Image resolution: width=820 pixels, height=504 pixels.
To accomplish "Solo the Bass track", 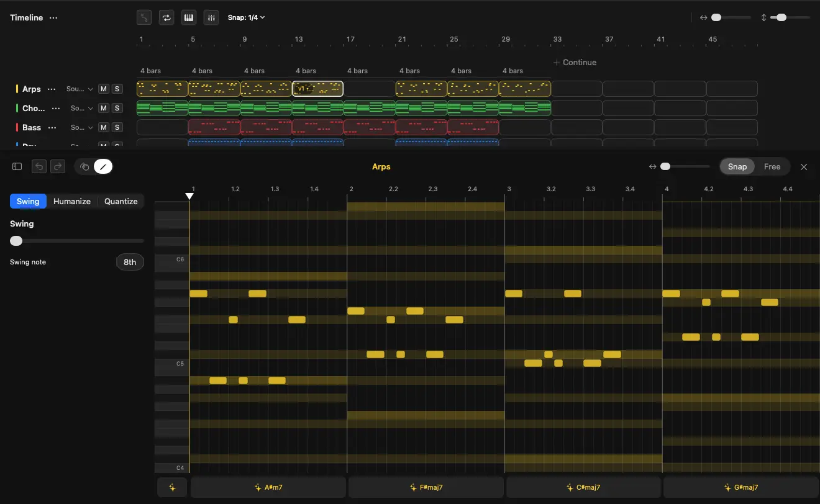I will [x=117, y=127].
